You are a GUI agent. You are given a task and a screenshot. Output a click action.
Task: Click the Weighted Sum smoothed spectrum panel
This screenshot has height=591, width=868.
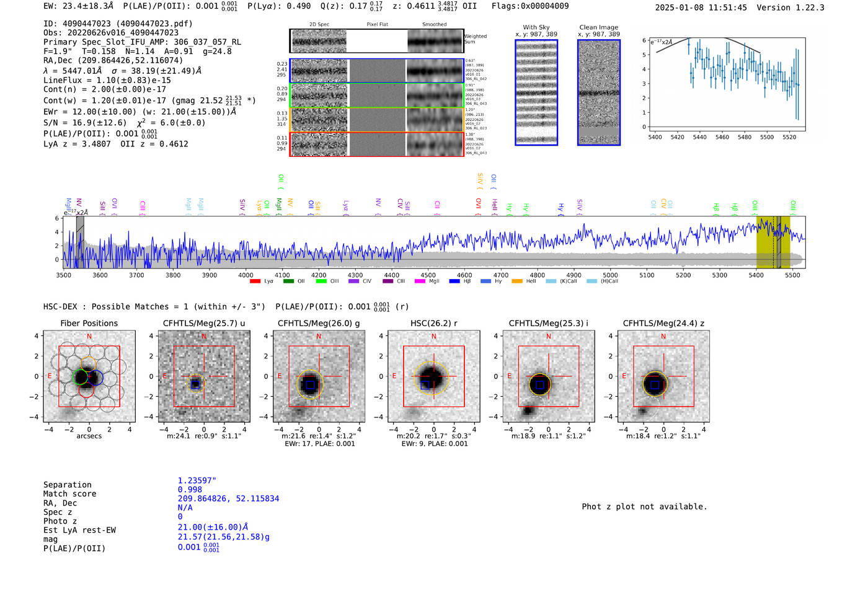pyautogui.click(x=435, y=41)
